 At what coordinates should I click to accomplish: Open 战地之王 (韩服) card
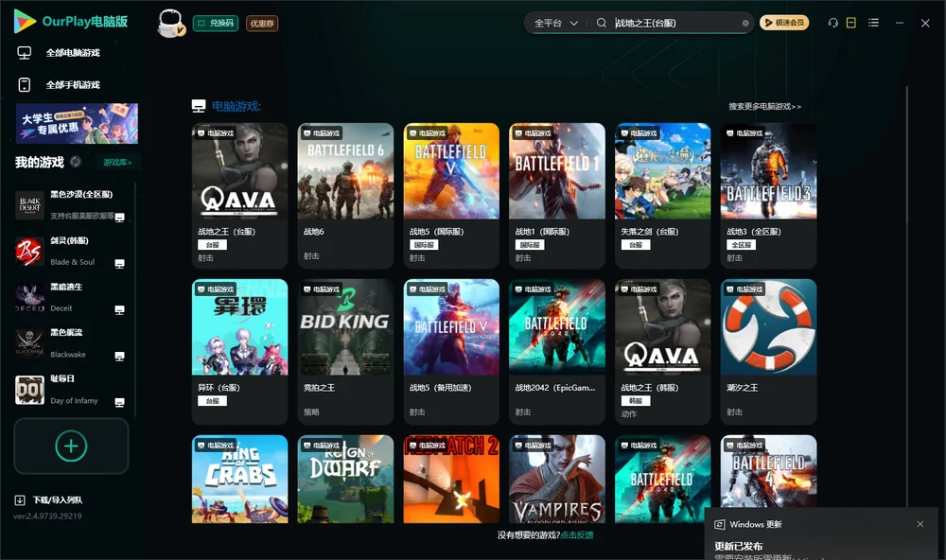point(662,352)
